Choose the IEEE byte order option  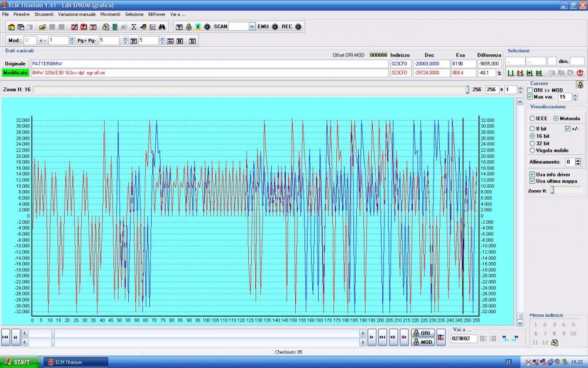click(532, 118)
